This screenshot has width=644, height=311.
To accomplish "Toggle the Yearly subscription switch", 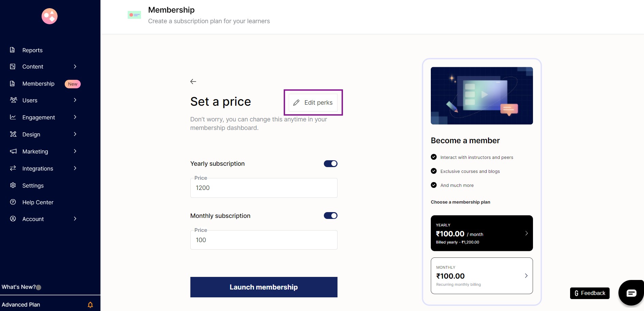I will pyautogui.click(x=330, y=164).
